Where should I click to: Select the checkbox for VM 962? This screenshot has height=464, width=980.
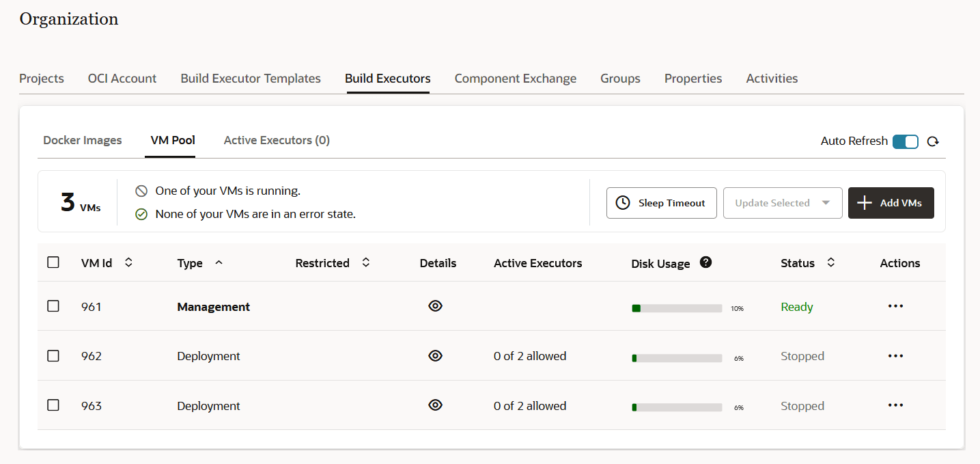[53, 355]
